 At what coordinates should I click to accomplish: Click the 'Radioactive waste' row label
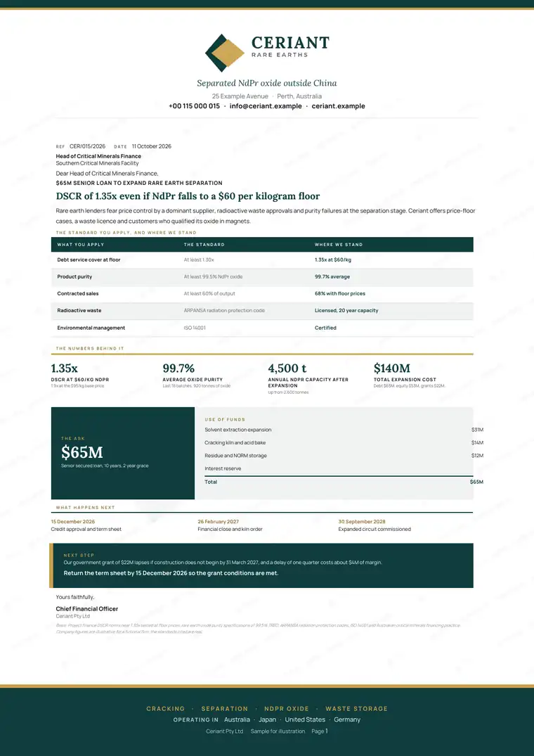click(79, 311)
